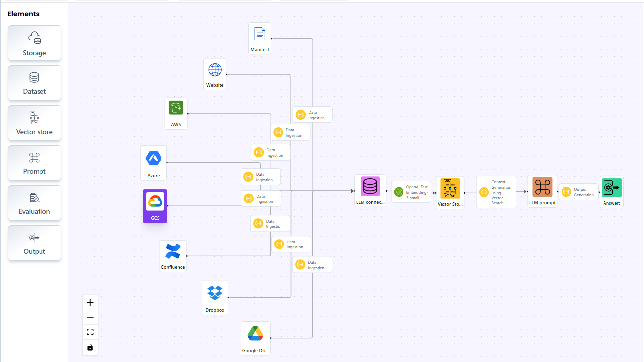Select the OpenAi Test Embedding-3-small node
Screen dimensions: 644x362
coord(411,192)
